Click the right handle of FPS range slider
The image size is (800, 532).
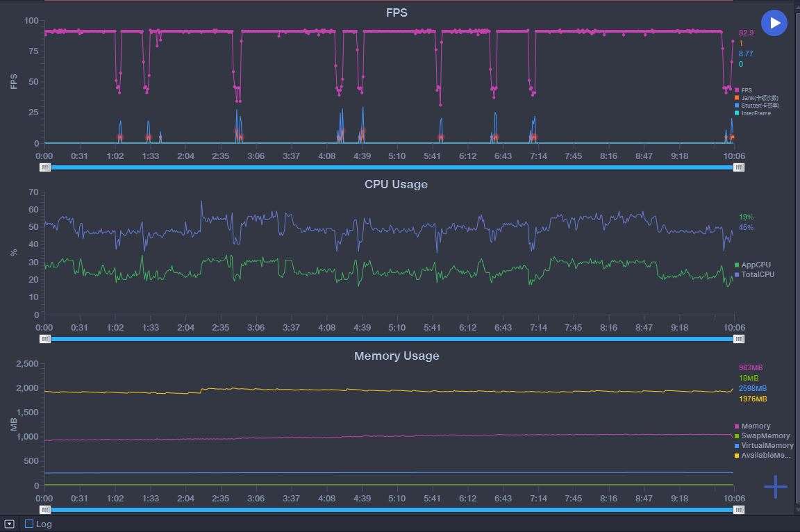(x=739, y=167)
